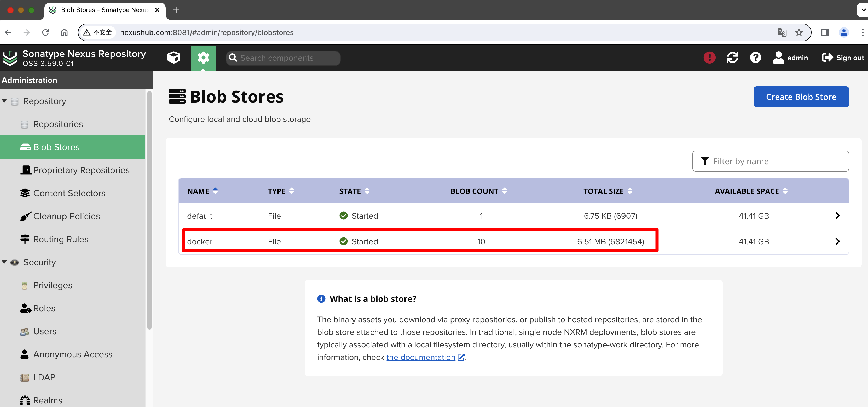868x407 pixels.
Task: Click the Create Blob Store button
Action: 801,97
